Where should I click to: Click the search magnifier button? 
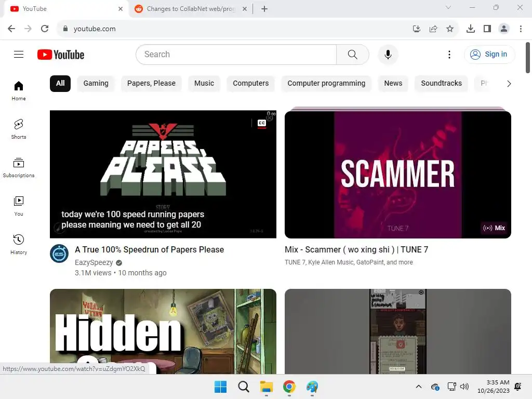click(x=353, y=54)
